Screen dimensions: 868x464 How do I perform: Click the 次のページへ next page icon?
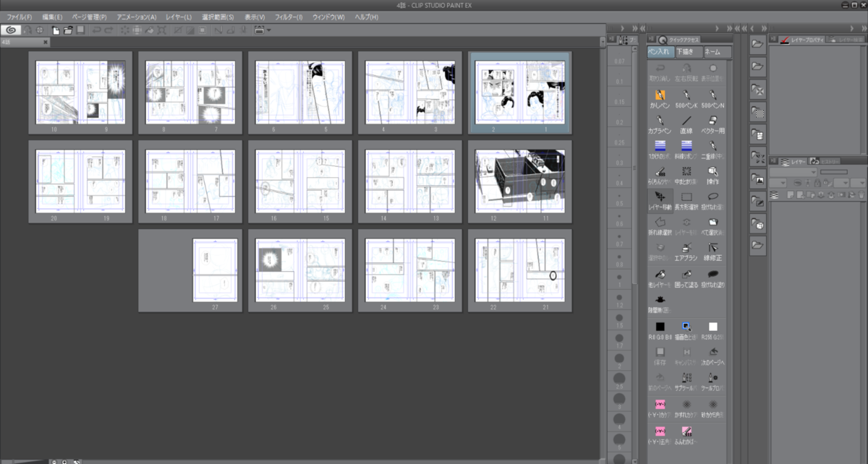pos(713,356)
